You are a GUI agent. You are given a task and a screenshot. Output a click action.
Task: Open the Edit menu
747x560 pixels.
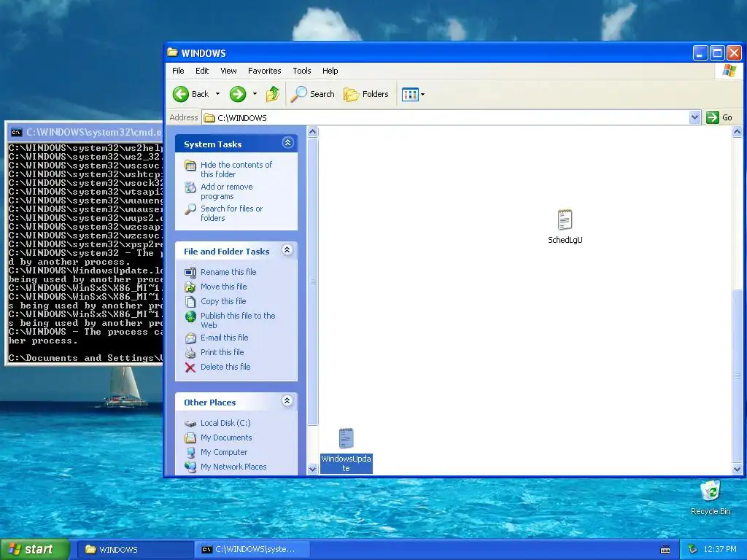coord(202,71)
